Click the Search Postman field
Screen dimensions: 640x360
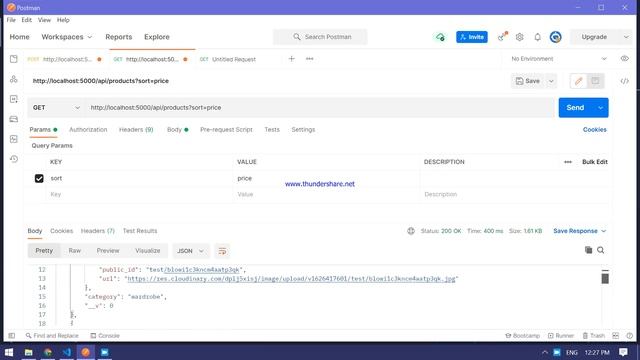[320, 37]
